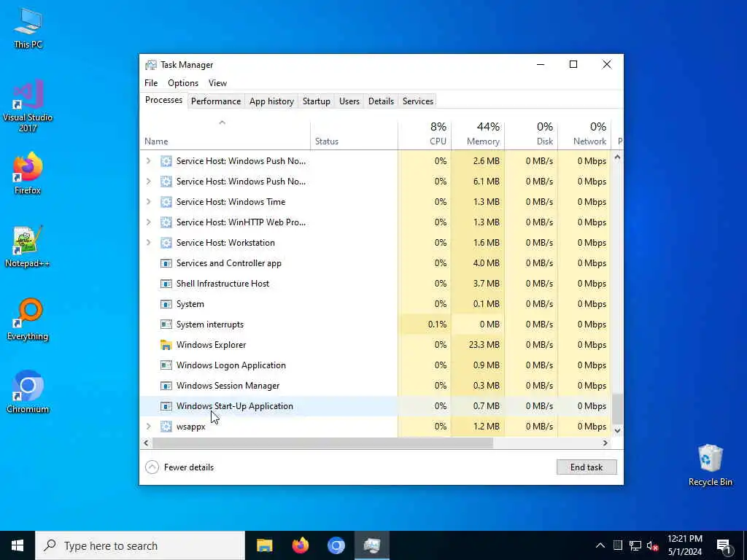Open File Explorer from the taskbar
This screenshot has width=747, height=560.
[x=264, y=545]
